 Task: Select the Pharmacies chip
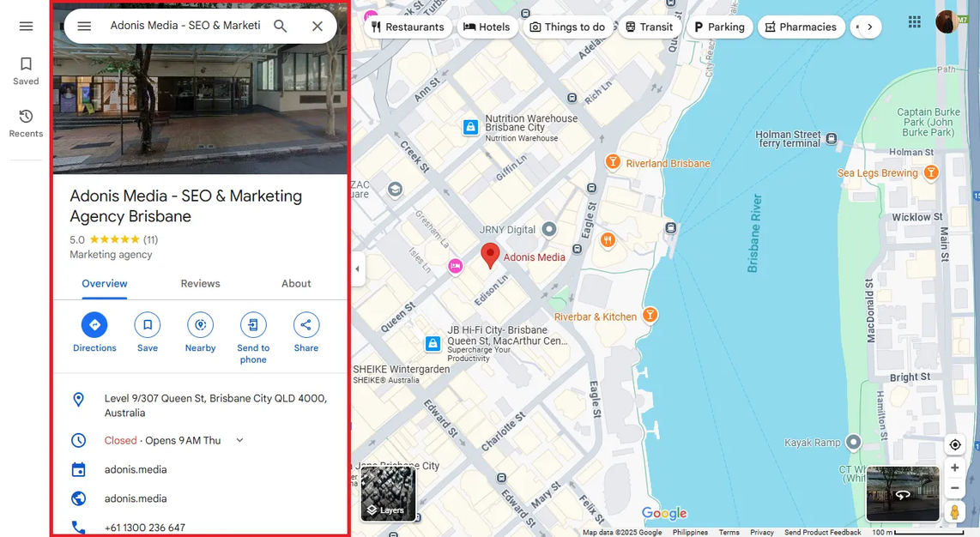point(802,27)
